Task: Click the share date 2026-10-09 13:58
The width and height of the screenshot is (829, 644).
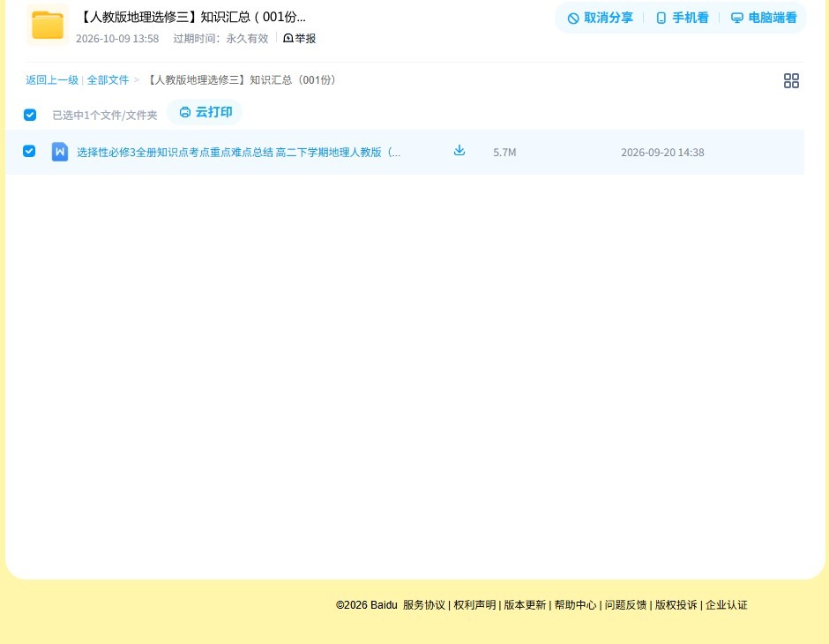Action: 117,39
